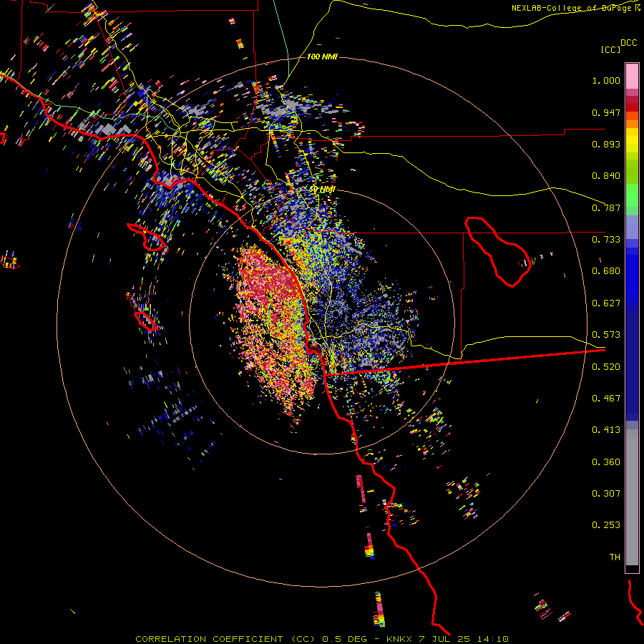The width and height of the screenshot is (644, 644).
Task: Click the 0.680 scale value
Action: pos(606,271)
